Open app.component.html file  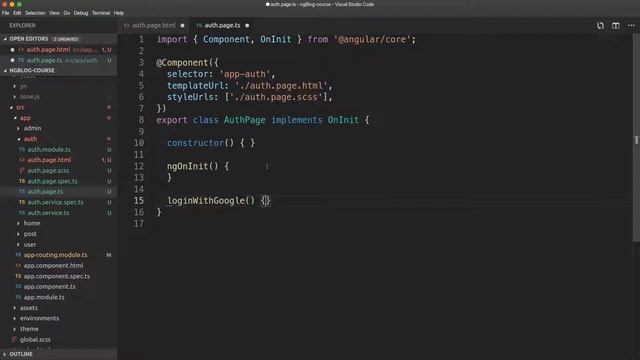pyautogui.click(x=58, y=265)
